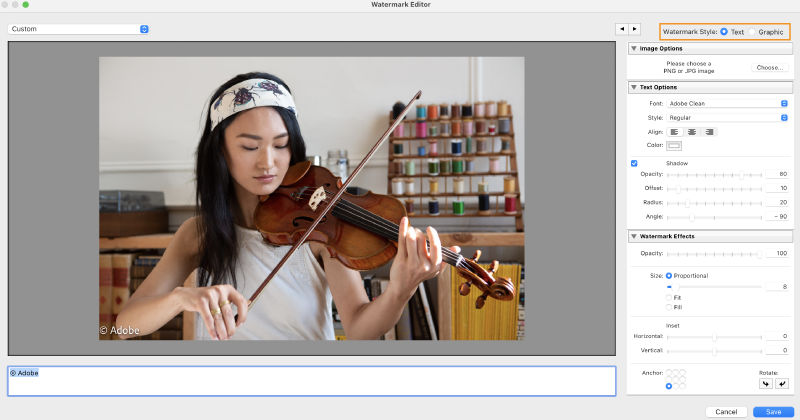Image resolution: width=800 pixels, height=420 pixels.
Task: Select Graphic watermark style
Action: coord(752,32)
